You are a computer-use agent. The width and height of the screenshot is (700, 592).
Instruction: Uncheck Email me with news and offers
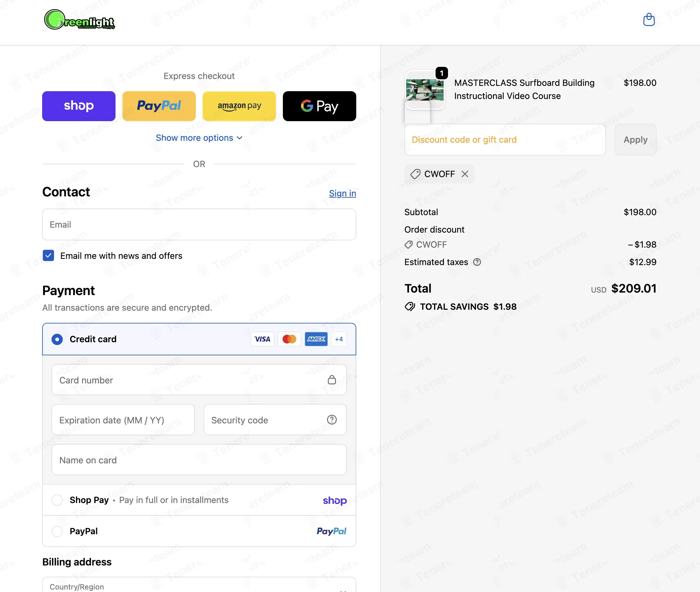point(48,255)
